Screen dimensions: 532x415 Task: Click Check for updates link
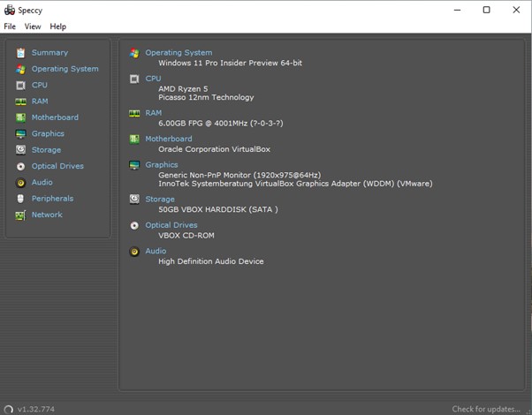486,409
